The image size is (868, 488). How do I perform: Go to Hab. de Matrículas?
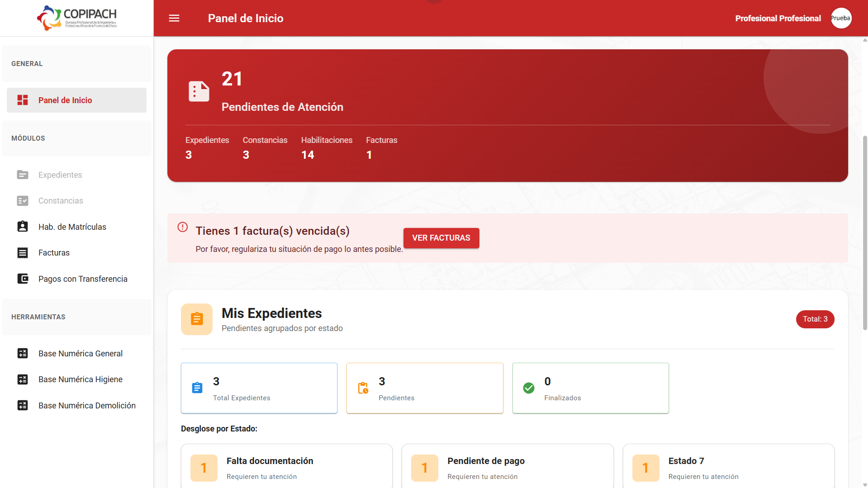(x=76, y=227)
